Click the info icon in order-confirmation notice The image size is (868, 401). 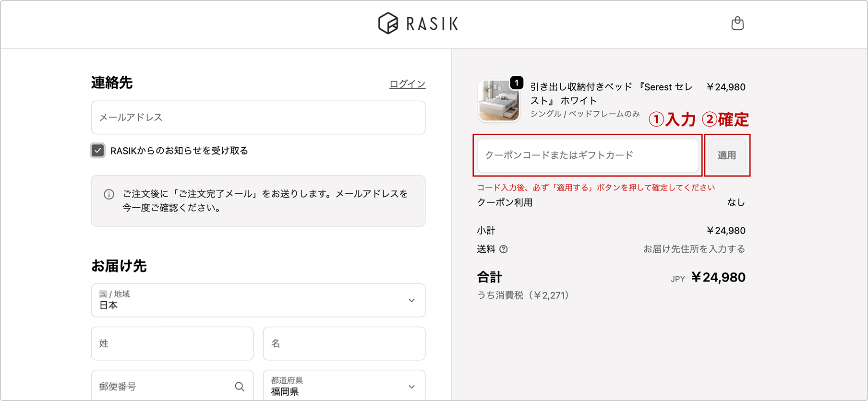109,194
